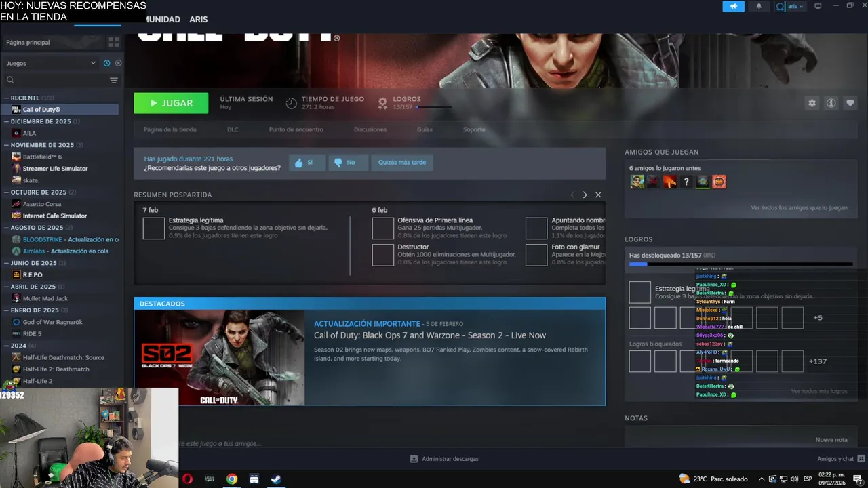
Task: Click the Ofensiva de Primera línea achievement tile
Action: click(x=383, y=228)
